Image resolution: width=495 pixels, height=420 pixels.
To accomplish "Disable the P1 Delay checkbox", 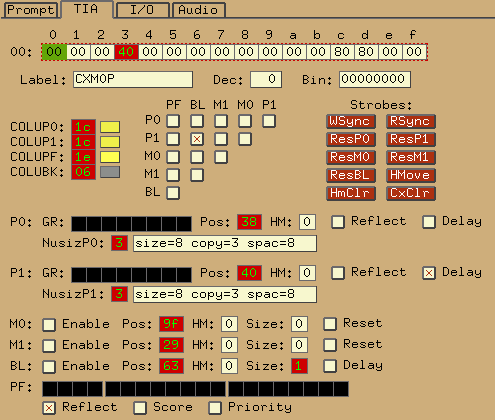I will pos(429,273).
